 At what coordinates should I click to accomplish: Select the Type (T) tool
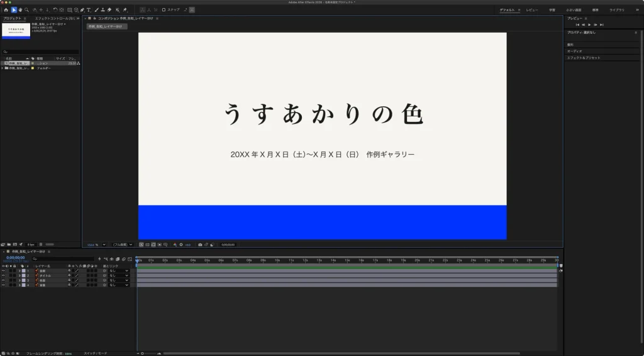click(89, 10)
